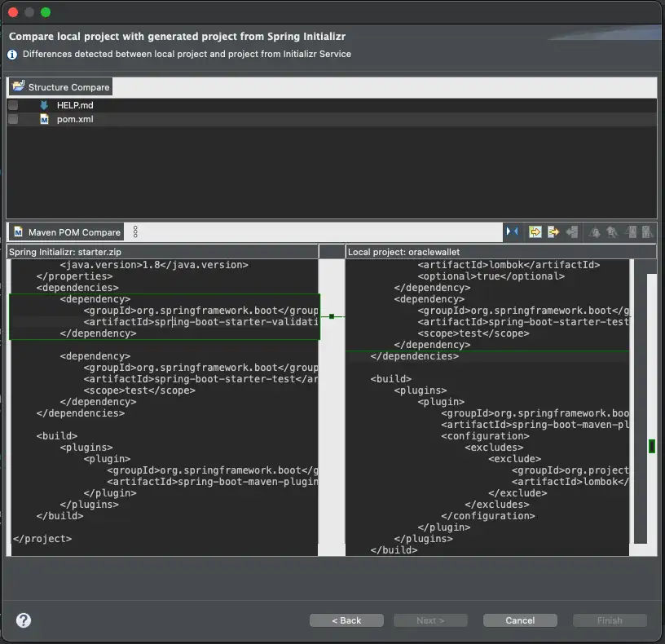Click the Next Change icon
Screen dimensions: 665x644
click(631, 232)
